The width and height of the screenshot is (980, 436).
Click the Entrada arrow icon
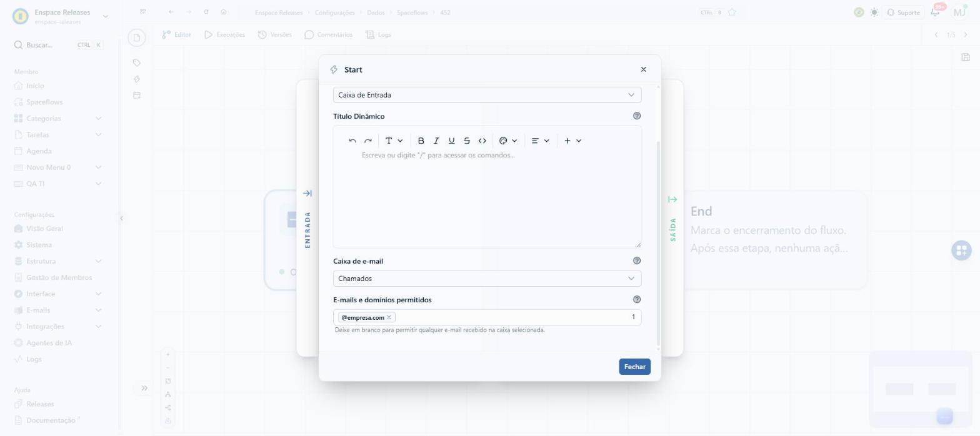307,194
